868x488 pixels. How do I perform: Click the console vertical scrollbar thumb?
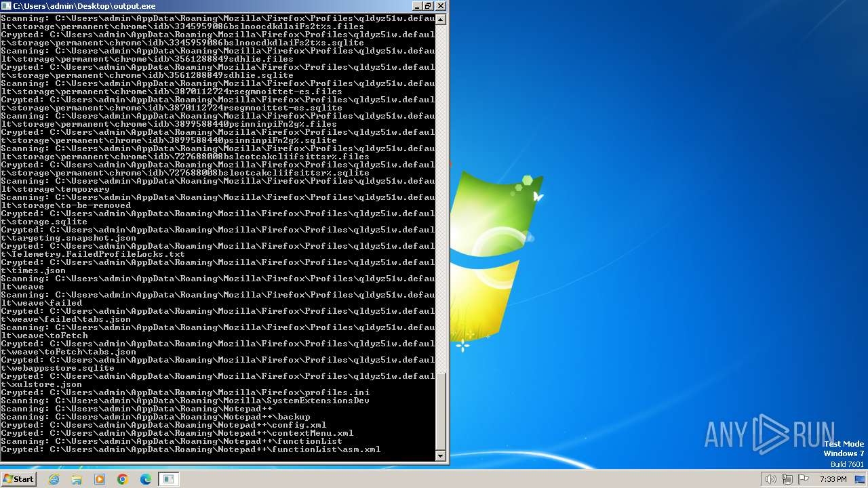pos(441,411)
